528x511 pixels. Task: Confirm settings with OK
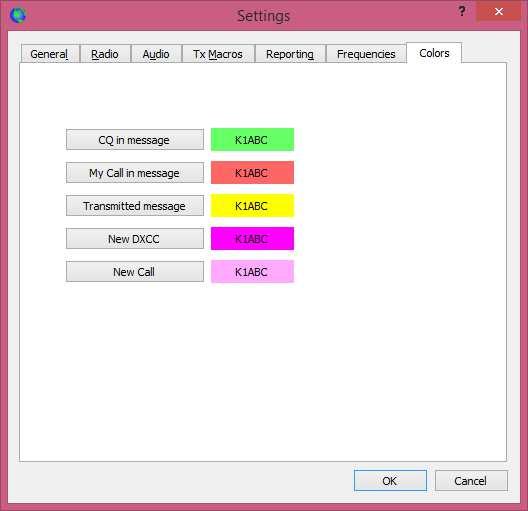click(x=390, y=481)
